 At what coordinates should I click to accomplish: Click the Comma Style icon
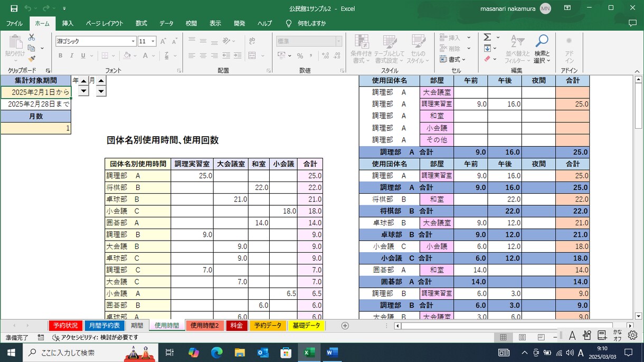[x=310, y=55]
